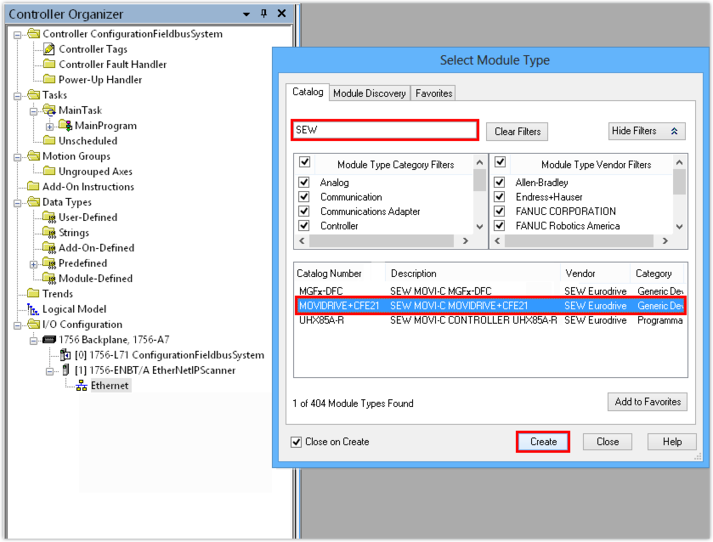Click the Controller Tags icon
The height and width of the screenshot is (542, 713).
point(49,49)
